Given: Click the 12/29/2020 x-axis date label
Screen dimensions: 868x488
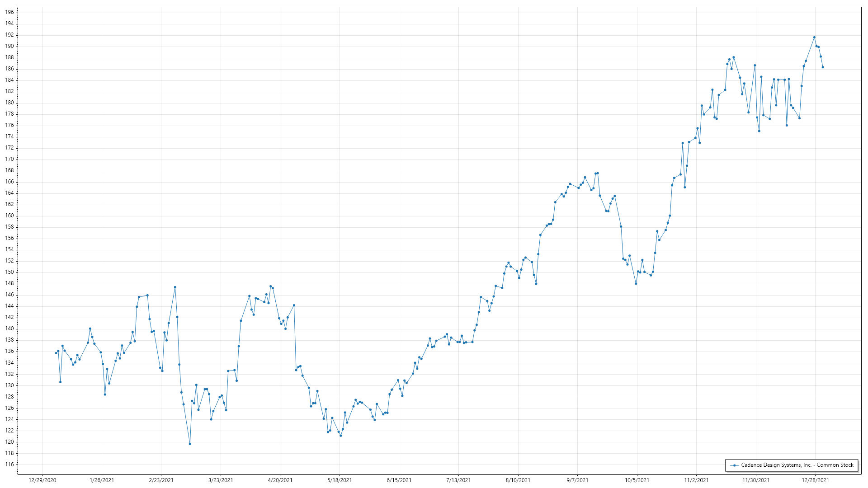Looking at the screenshot, I should coord(42,480).
